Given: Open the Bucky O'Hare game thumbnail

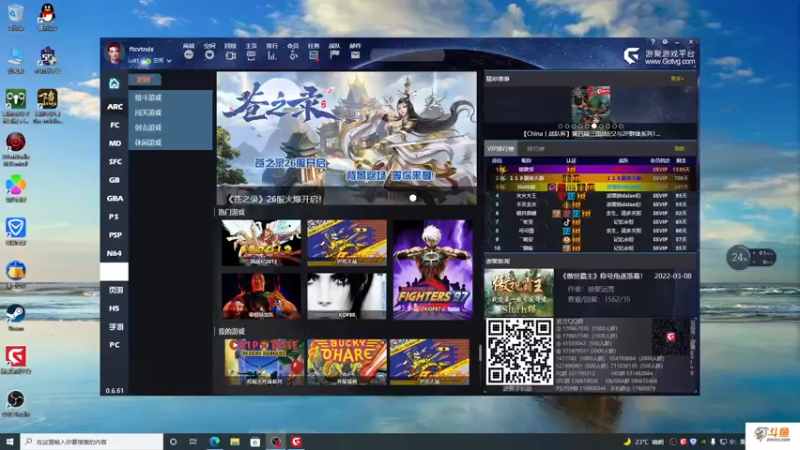Looking at the screenshot, I should click(x=346, y=362).
